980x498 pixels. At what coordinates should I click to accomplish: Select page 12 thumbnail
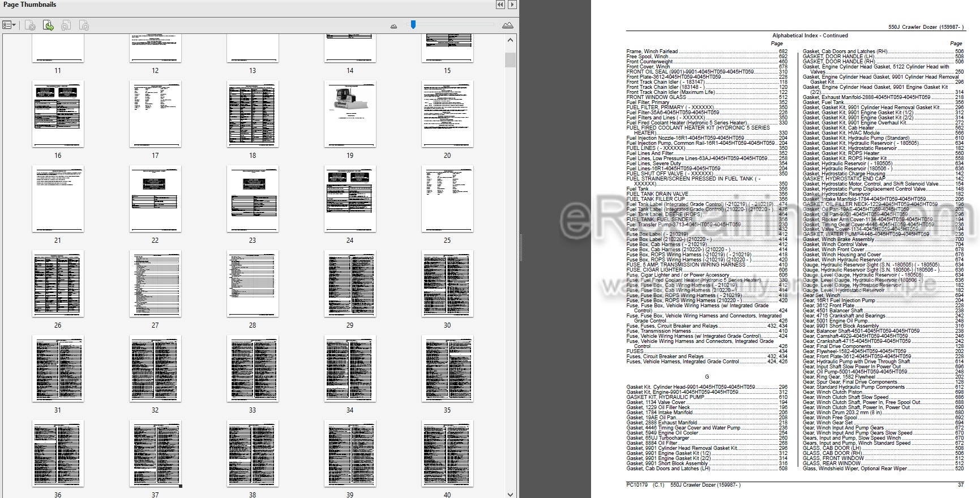pos(155,48)
